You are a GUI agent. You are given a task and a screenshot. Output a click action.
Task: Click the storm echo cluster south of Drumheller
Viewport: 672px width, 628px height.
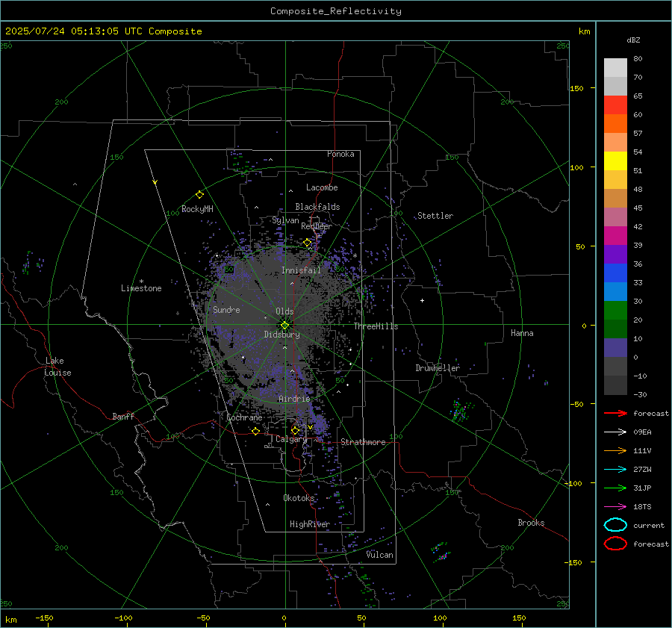pos(461,411)
